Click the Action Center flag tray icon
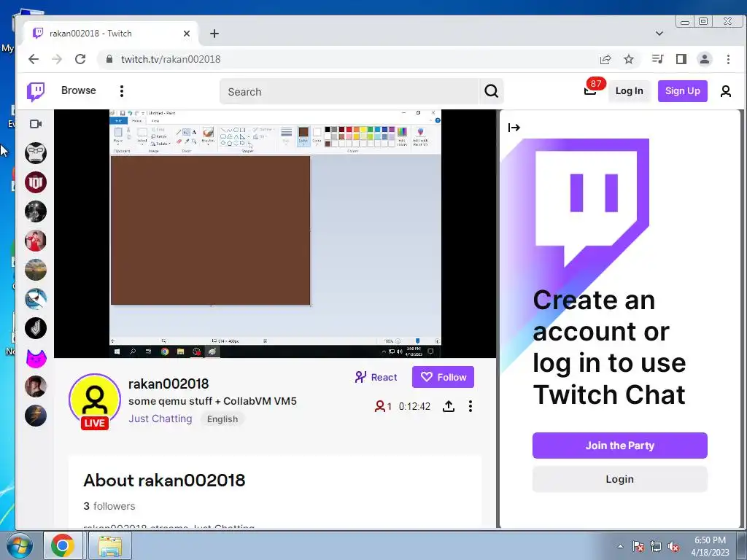This screenshot has height=560, width=747. pos(638,546)
